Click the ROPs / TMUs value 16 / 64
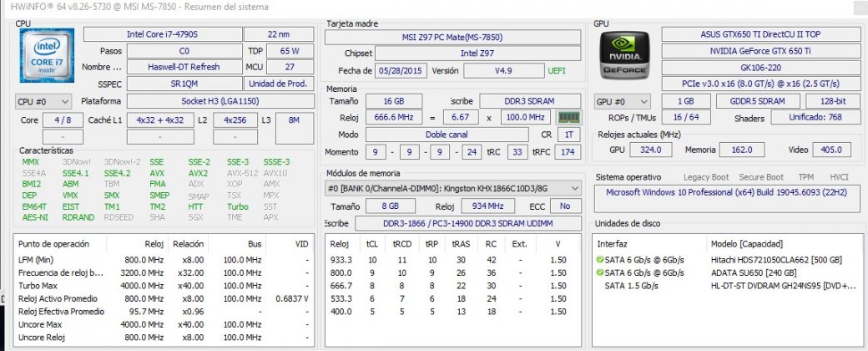The image size is (868, 351). 686,118
